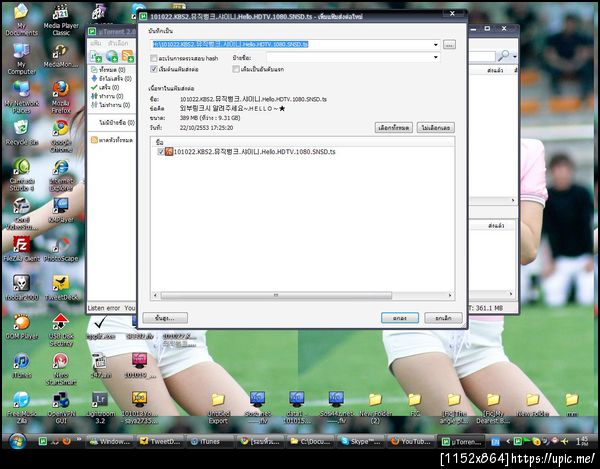Select the Completed category in uTorrent sidebar
This screenshot has width=600, height=469.
[105, 87]
